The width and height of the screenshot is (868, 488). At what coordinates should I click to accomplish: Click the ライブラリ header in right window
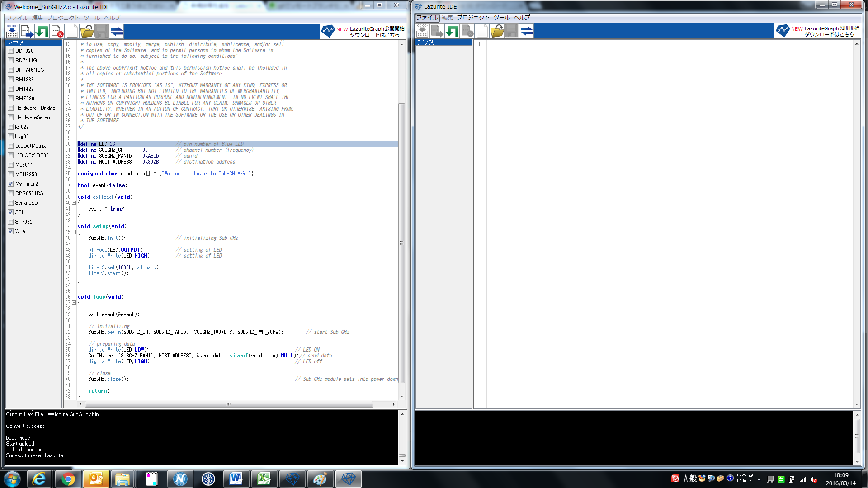(443, 42)
